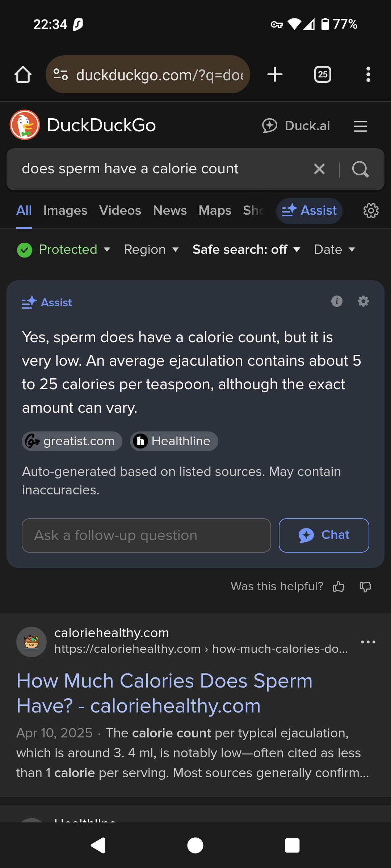Open the browser three-dot overflow menu

point(368,75)
